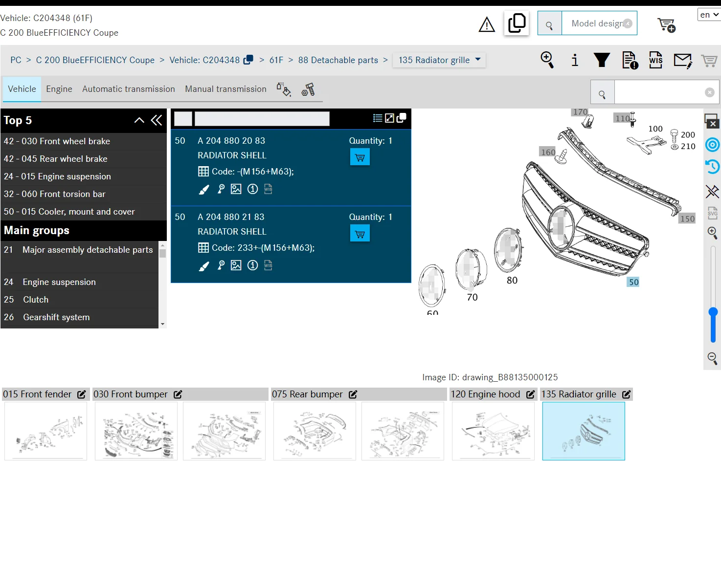Viewport: 721px width, 588px height.
Task: Click the warning triangle icon
Action: click(487, 24)
